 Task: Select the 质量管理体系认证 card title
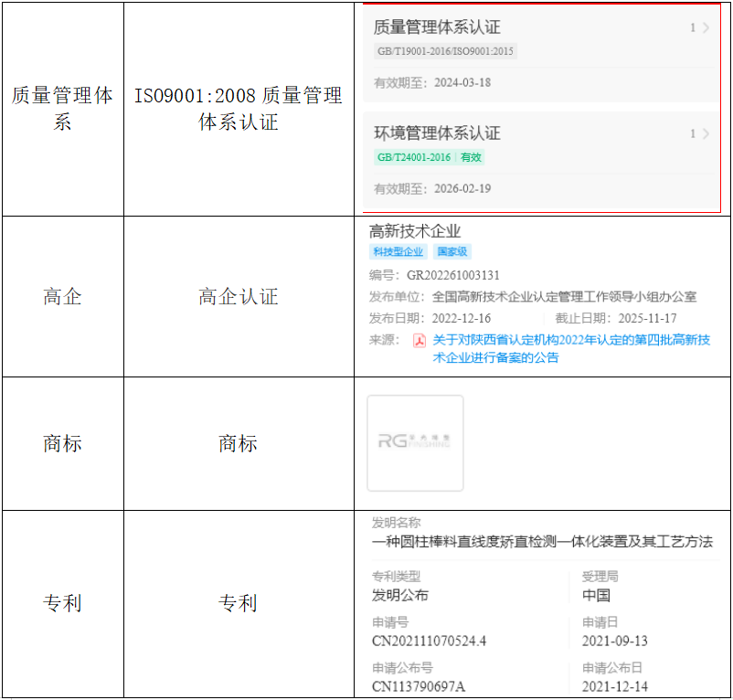pyautogui.click(x=437, y=27)
